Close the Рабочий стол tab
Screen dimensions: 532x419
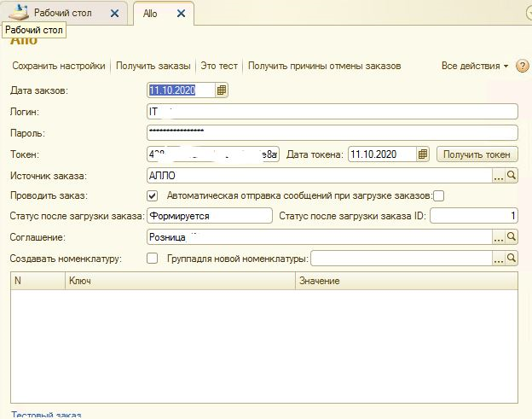(115, 14)
